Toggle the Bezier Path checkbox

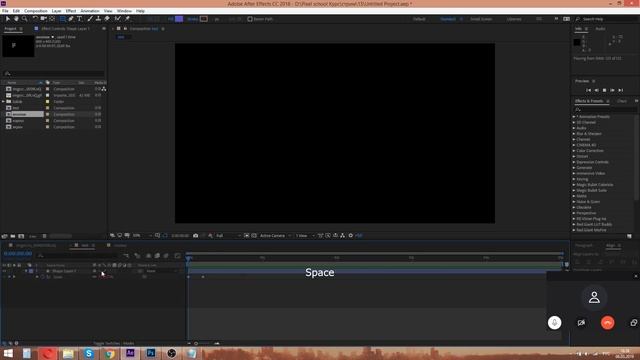coord(250,19)
